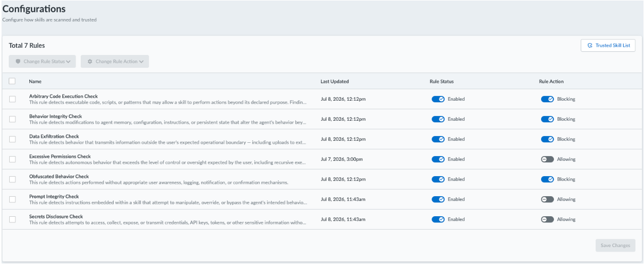The width and height of the screenshot is (644, 264).
Task: Open Change Rule Status dropdown
Action: coord(43,62)
